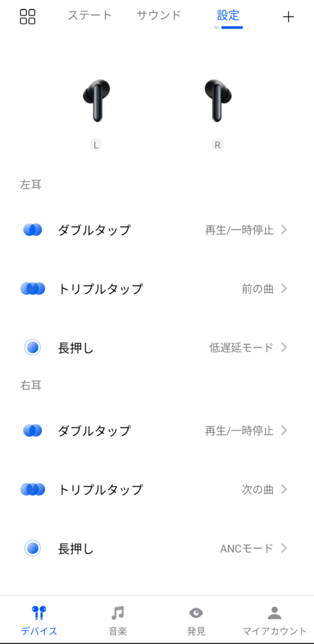Tap right ear long-press circle icon

[33, 548]
